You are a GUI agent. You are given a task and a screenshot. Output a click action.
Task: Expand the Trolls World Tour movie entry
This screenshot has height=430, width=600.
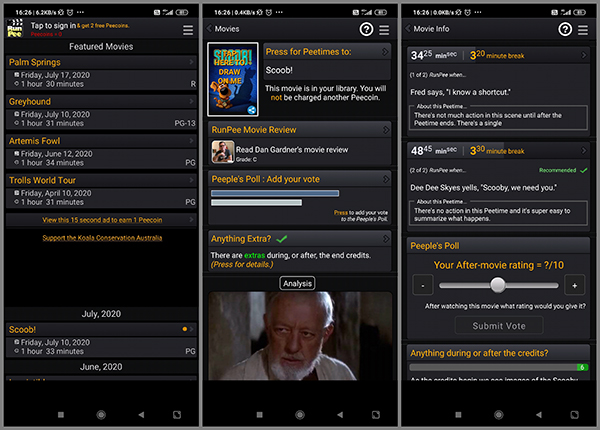point(191,180)
